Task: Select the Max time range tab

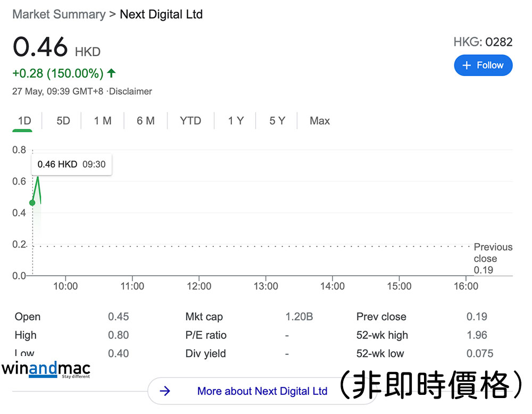Action: (320, 121)
